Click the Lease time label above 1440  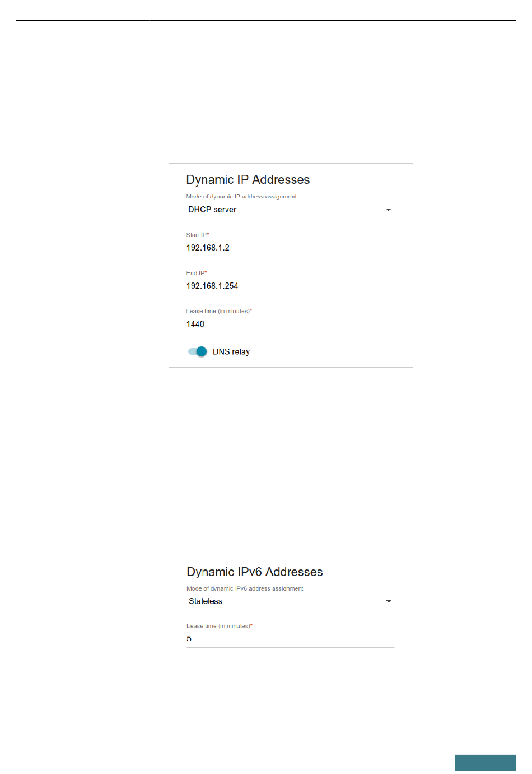click(x=219, y=311)
